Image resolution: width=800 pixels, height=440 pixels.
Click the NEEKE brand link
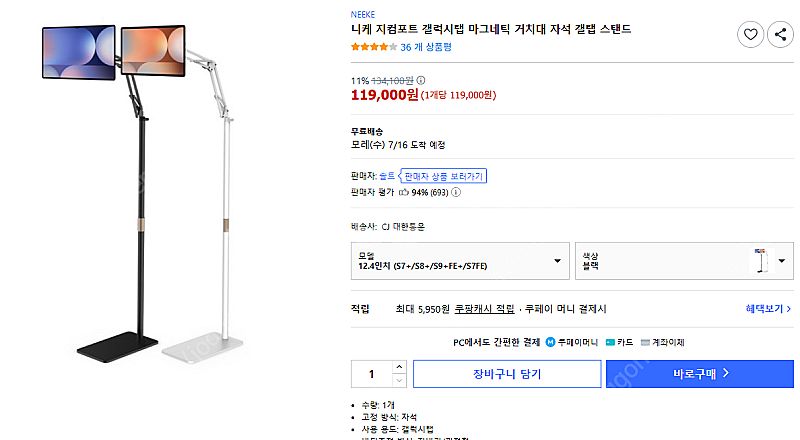coord(364,15)
